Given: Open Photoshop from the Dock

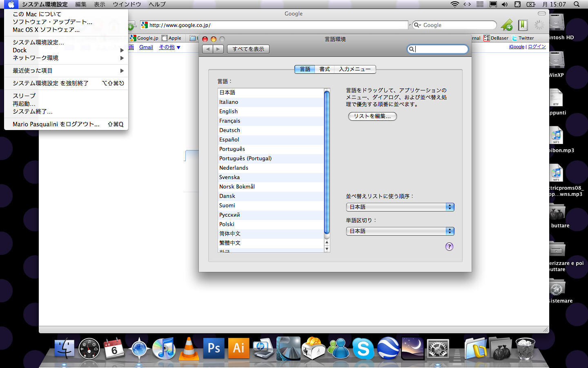Looking at the screenshot, I should [214, 348].
